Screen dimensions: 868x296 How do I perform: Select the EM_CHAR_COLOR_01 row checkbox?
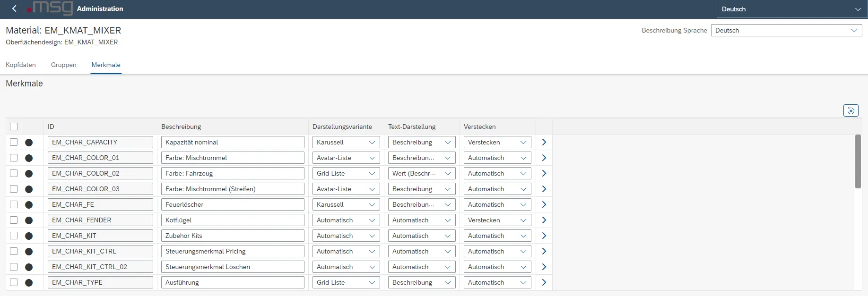click(x=14, y=158)
